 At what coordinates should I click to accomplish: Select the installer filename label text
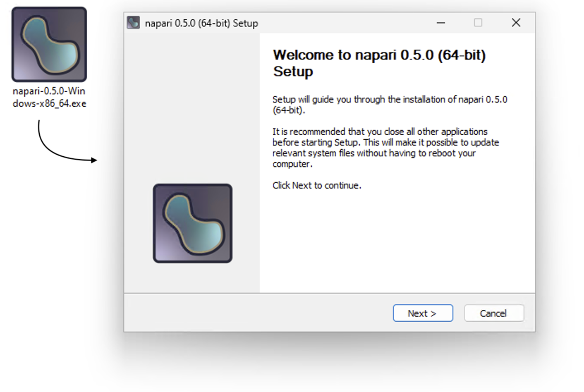point(49,97)
